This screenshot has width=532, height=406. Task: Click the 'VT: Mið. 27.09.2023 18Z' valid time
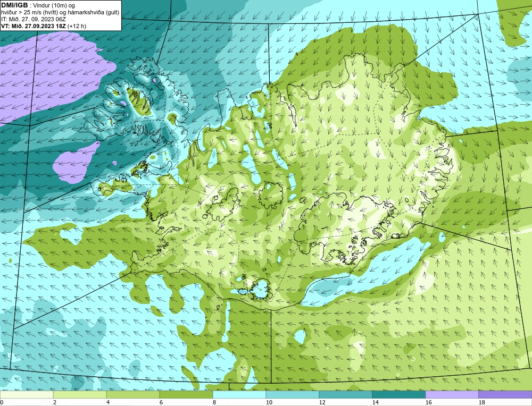[x=34, y=26]
